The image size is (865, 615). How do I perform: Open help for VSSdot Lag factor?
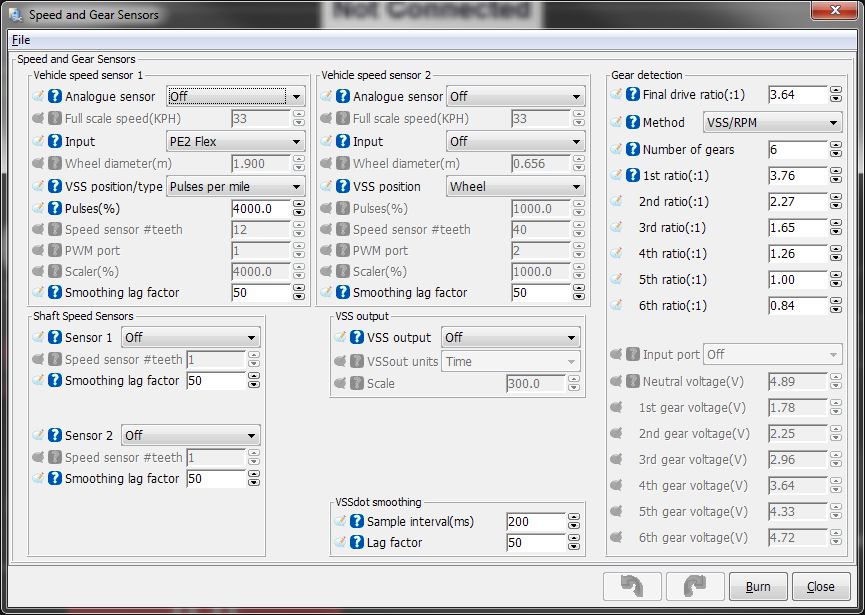click(x=357, y=542)
